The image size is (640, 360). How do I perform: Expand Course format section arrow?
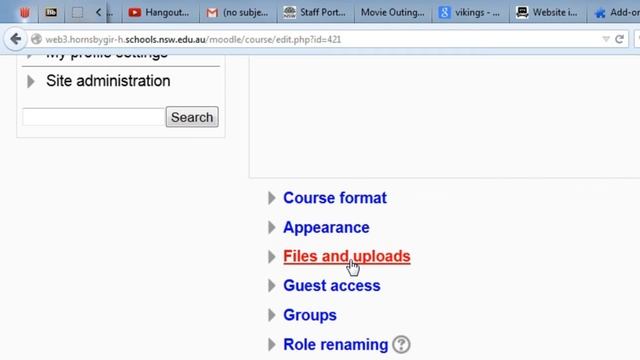click(271, 198)
